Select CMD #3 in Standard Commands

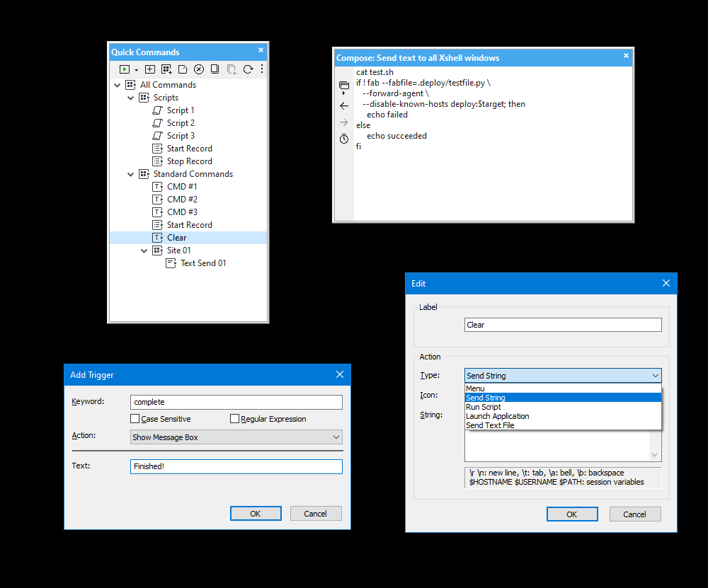coord(182,212)
